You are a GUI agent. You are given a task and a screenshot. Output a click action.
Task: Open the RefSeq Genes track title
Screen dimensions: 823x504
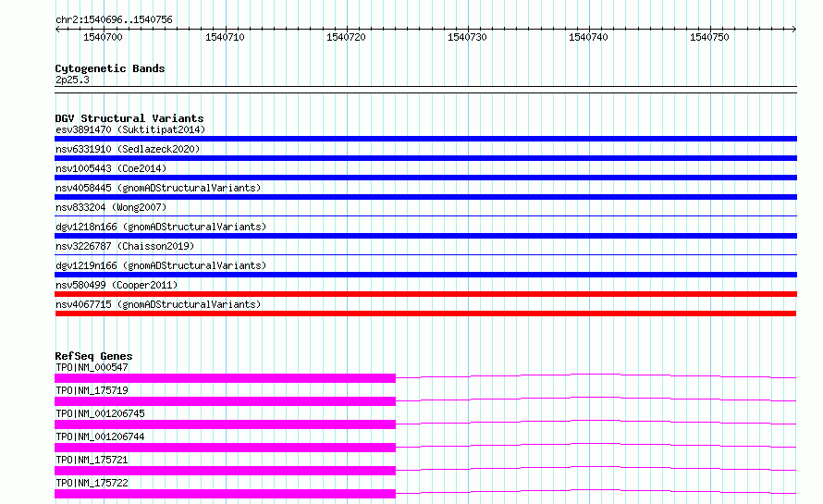[93, 356]
